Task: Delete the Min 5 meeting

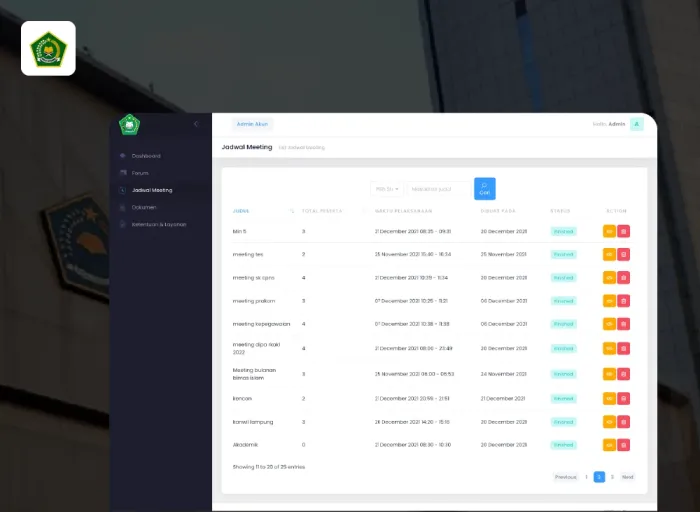Action: pyautogui.click(x=623, y=231)
